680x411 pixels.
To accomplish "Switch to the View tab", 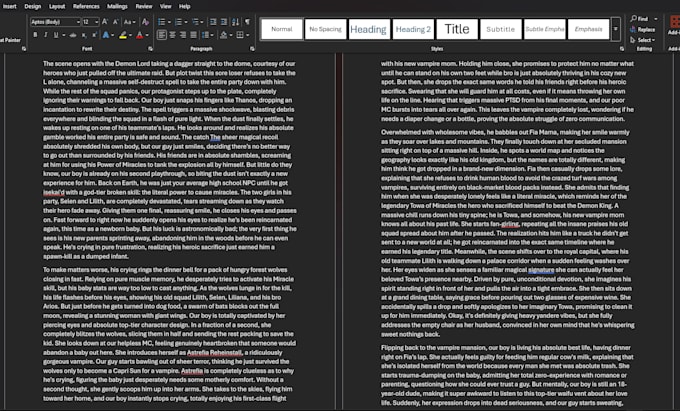I will coord(165,6).
